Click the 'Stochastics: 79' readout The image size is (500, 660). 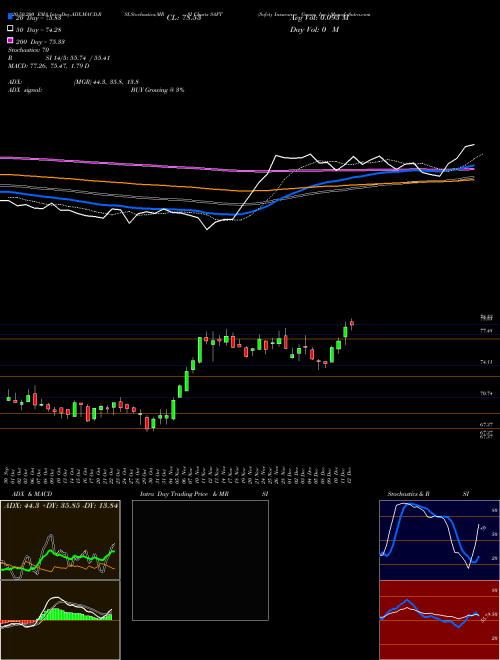click(29, 50)
